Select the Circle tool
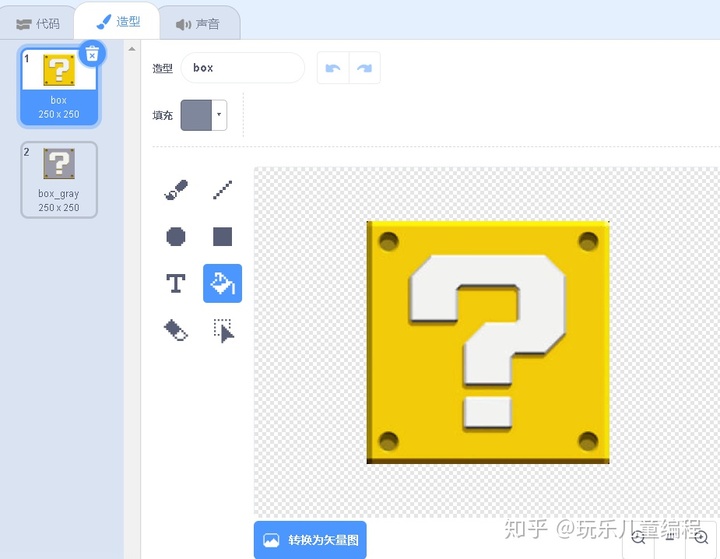This screenshot has width=720, height=559. point(176,237)
